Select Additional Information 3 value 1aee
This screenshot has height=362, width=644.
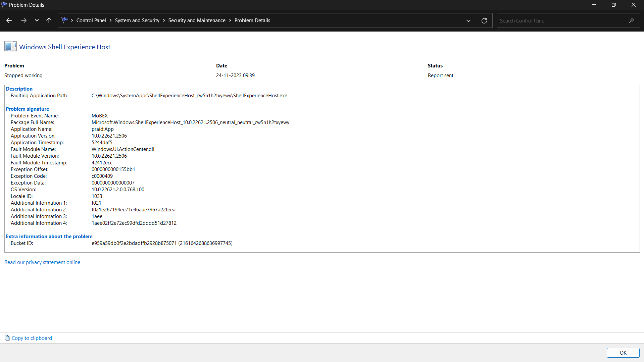pos(97,216)
